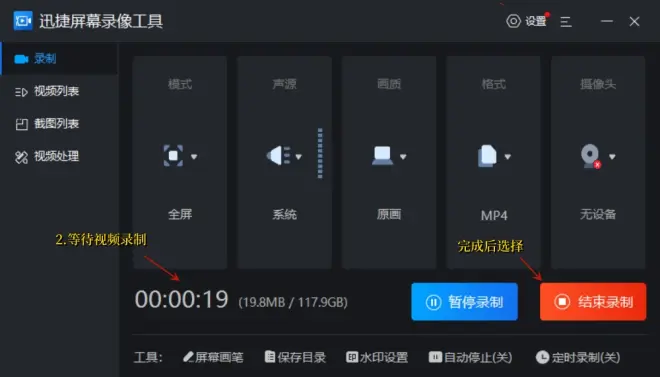Toggle scheduled recording (定时录制) option
This screenshot has height=377, width=660.
click(578, 357)
